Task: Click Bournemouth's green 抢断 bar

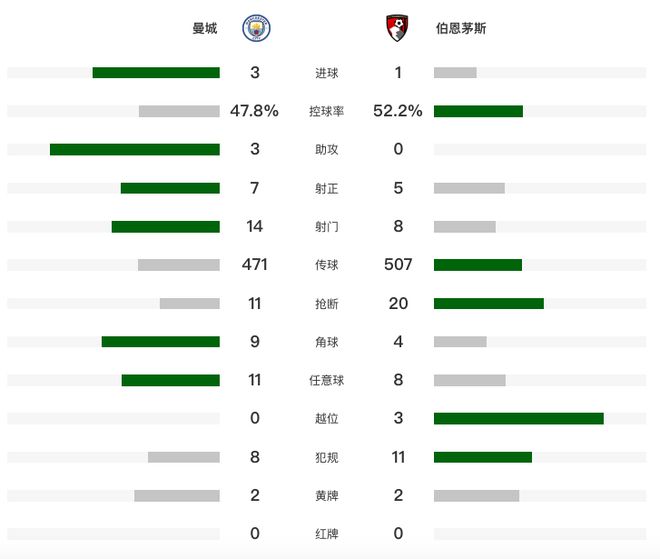Action: point(488,303)
